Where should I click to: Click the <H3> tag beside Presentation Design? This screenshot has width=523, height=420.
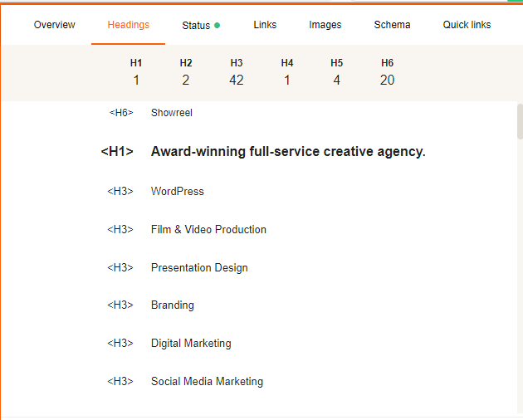[x=120, y=268]
